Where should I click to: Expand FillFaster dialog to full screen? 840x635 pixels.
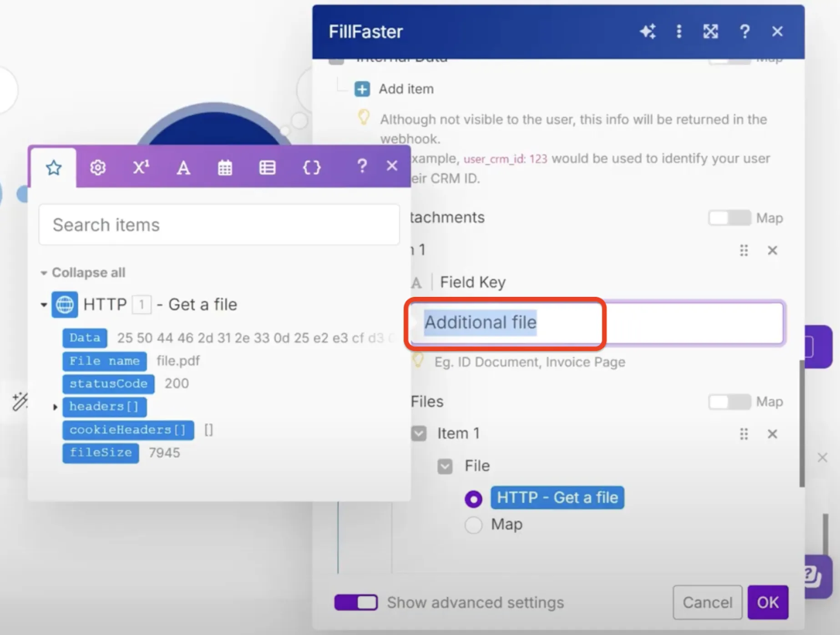(x=710, y=31)
